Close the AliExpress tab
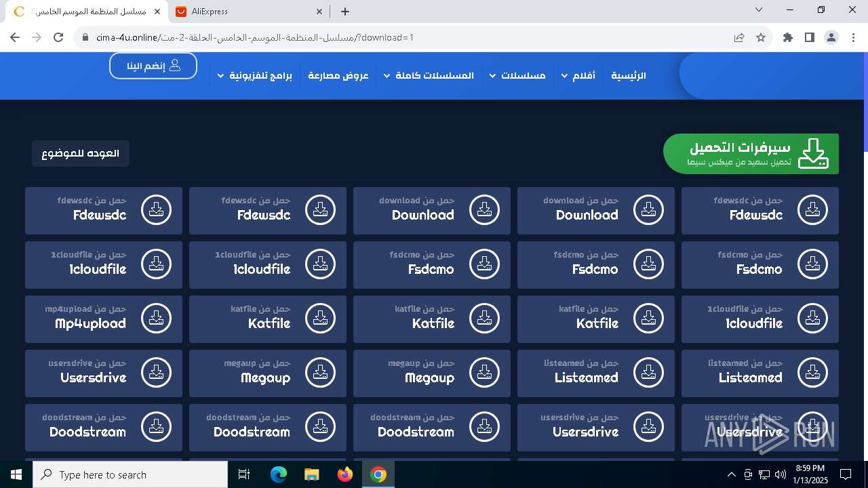The image size is (868, 488). coord(319,12)
